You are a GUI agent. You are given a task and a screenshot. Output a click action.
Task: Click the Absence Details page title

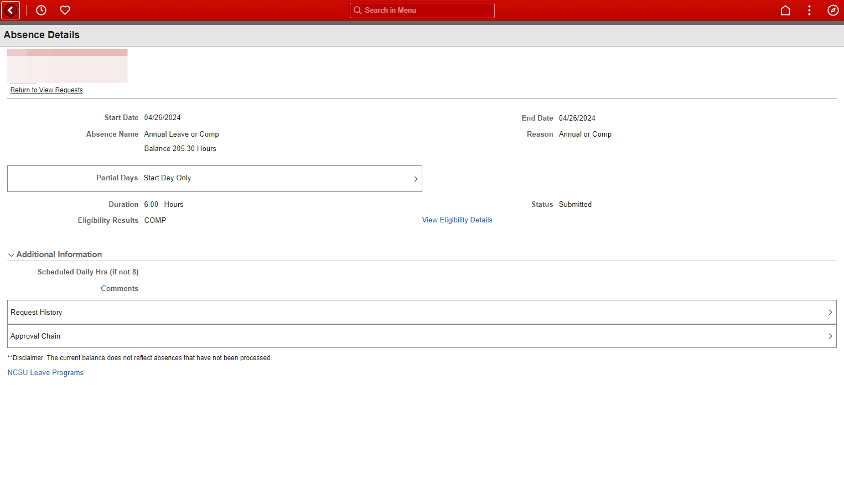click(42, 35)
